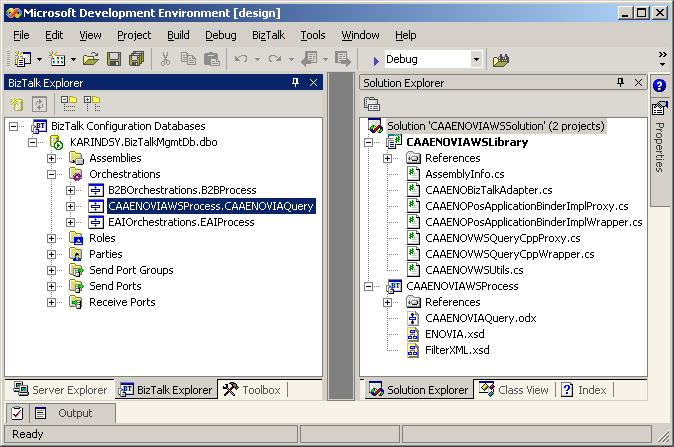Viewport: 674px width, 447px height.
Task: Open the toolbar overflow chevron
Action: click(x=662, y=59)
